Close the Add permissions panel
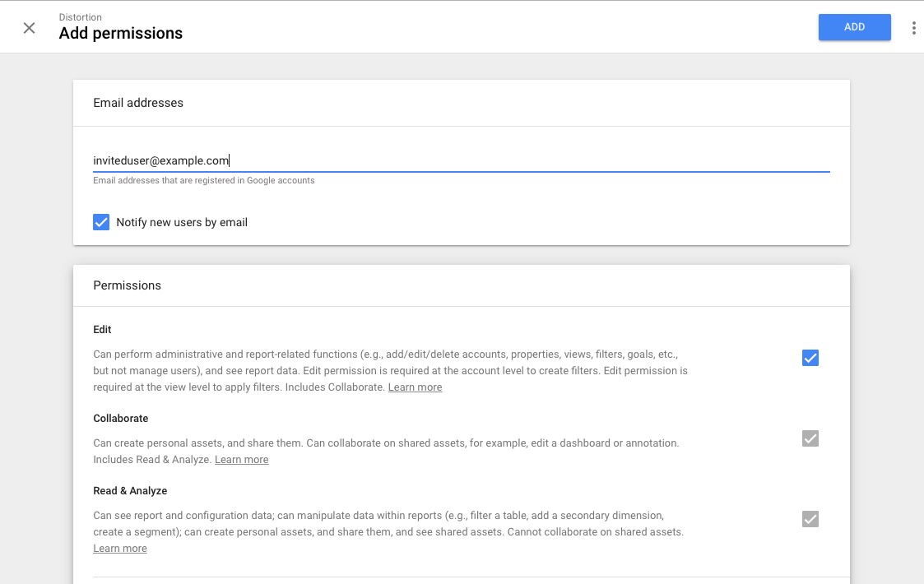The width and height of the screenshot is (924, 584). pos(29,28)
